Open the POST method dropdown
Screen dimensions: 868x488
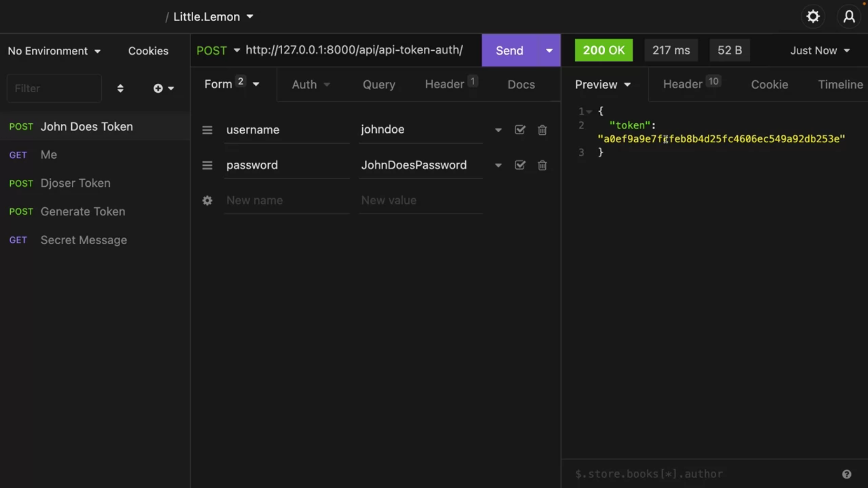218,50
